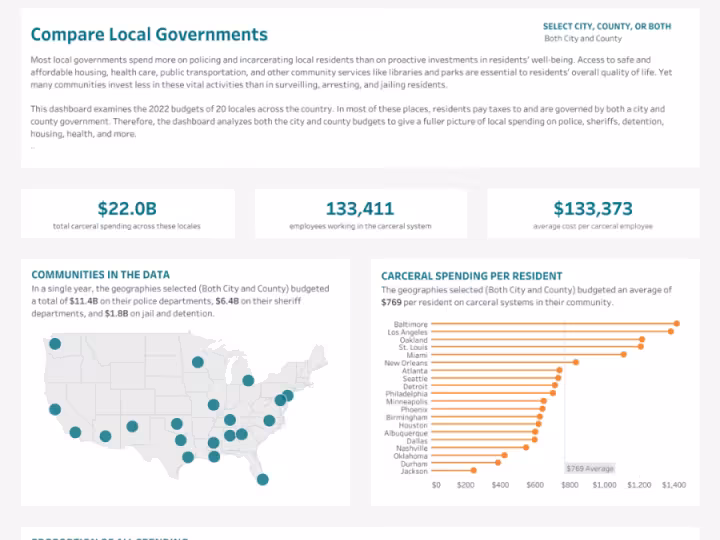
Task: Click the $769 Average reference label
Action: tap(589, 468)
